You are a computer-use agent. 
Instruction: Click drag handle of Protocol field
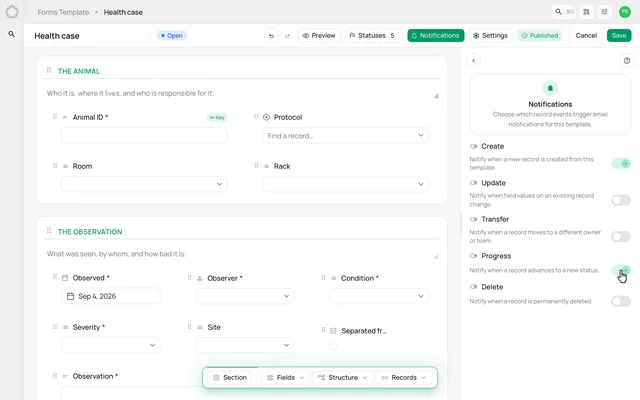point(256,117)
